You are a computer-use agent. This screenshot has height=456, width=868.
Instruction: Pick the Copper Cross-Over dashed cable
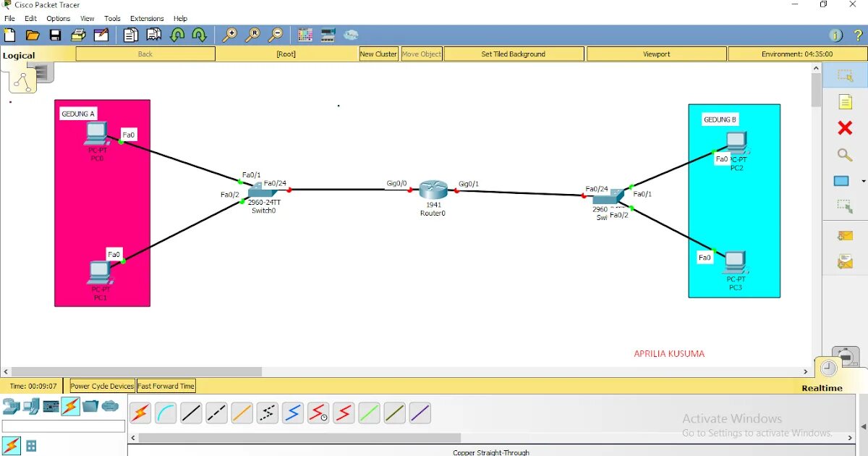click(x=216, y=413)
